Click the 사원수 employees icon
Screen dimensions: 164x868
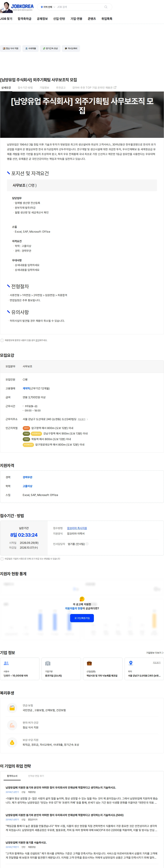pos(6,663)
